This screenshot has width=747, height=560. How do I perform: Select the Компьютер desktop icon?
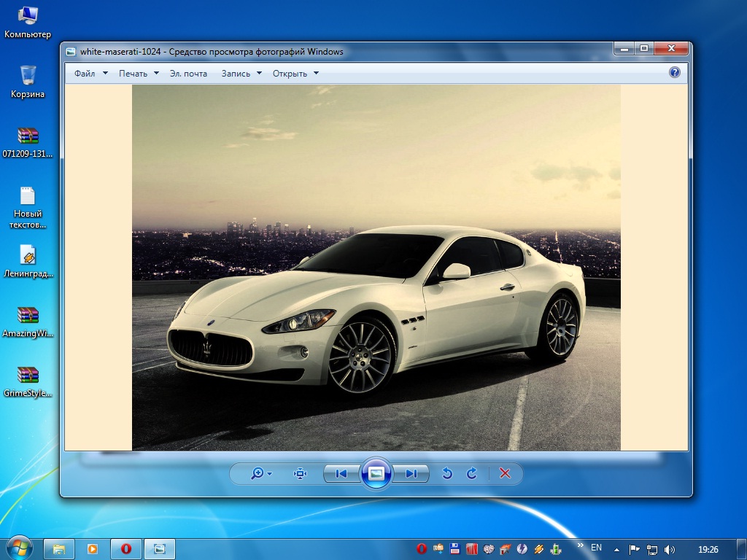[x=28, y=22]
